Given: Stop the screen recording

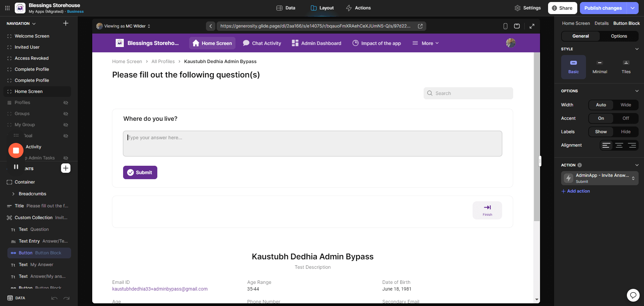Looking at the screenshot, I should point(16,151).
